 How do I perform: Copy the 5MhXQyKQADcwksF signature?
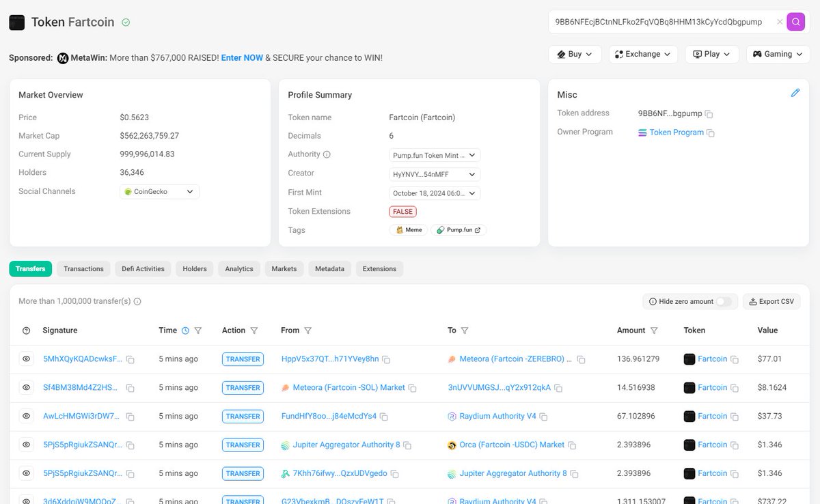(x=130, y=359)
